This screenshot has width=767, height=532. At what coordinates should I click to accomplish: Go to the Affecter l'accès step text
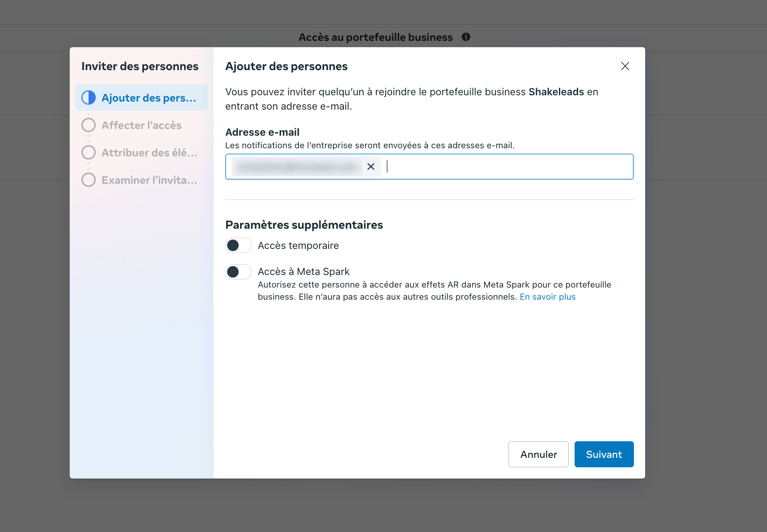click(142, 125)
